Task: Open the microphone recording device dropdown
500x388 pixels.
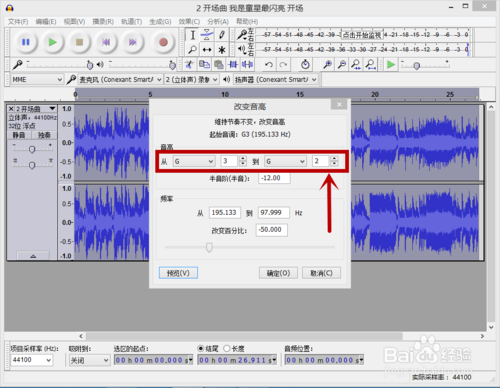Action: [120, 79]
